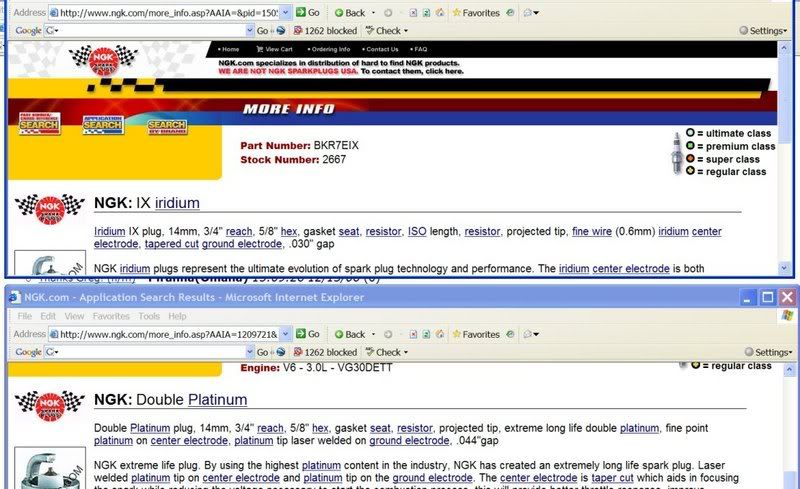Click Refresh icon in Application Search Results window
The width and height of the screenshot is (800, 489).
pos(426,334)
